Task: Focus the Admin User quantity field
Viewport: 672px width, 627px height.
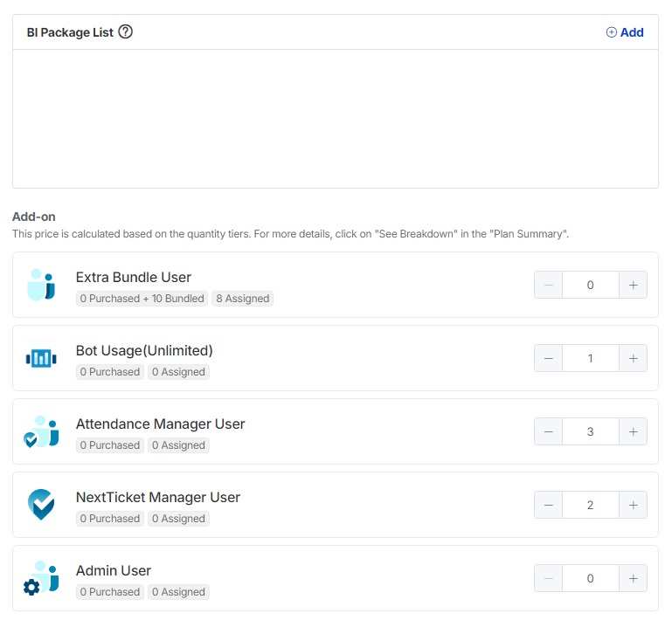Action: coord(591,578)
